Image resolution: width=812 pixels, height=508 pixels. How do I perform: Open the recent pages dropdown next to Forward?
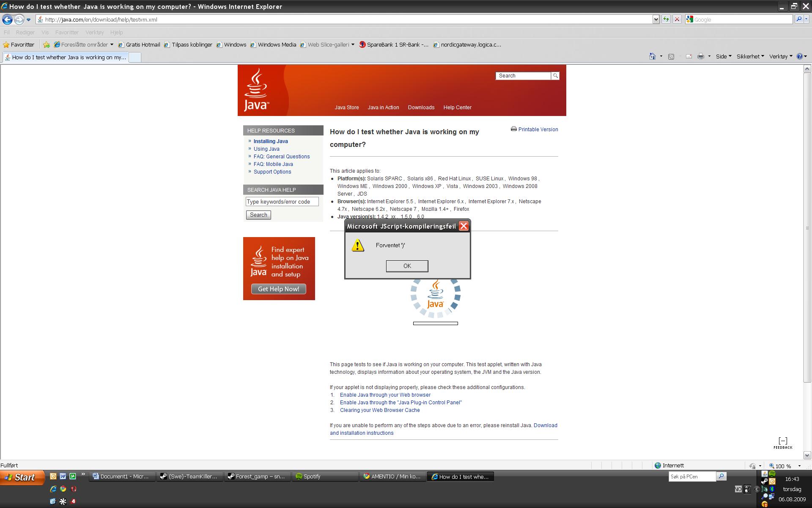point(28,19)
